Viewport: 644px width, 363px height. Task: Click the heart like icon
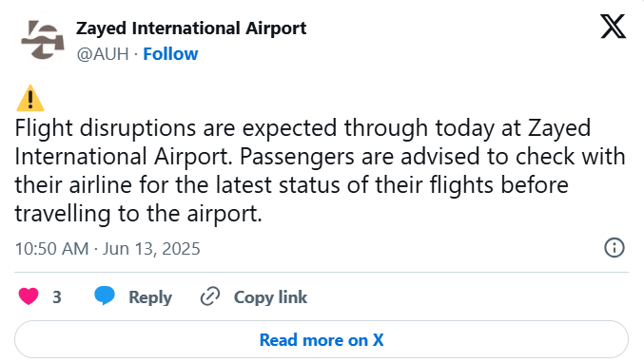[x=29, y=296]
